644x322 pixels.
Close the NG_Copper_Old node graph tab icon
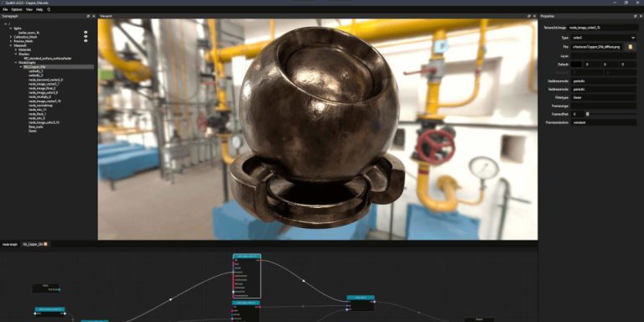[x=45, y=244]
